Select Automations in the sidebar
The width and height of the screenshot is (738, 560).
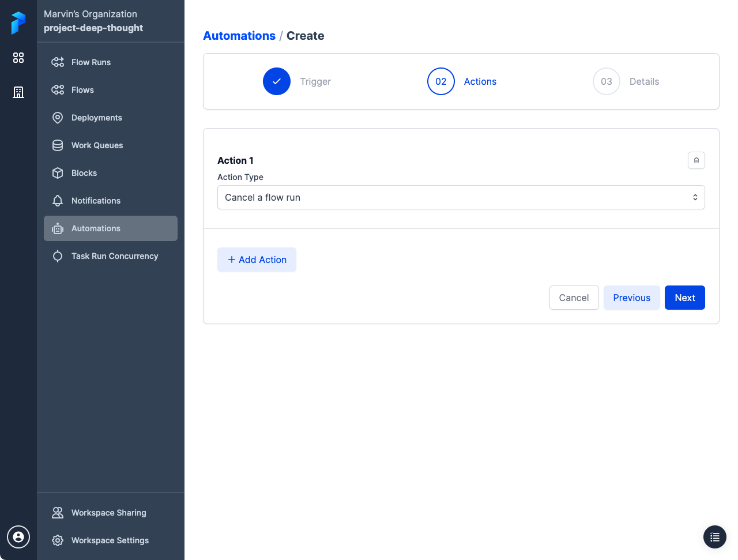[x=111, y=228]
